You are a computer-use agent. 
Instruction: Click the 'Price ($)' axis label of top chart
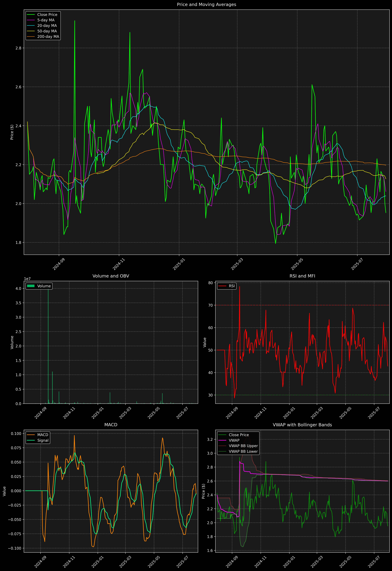12,132
